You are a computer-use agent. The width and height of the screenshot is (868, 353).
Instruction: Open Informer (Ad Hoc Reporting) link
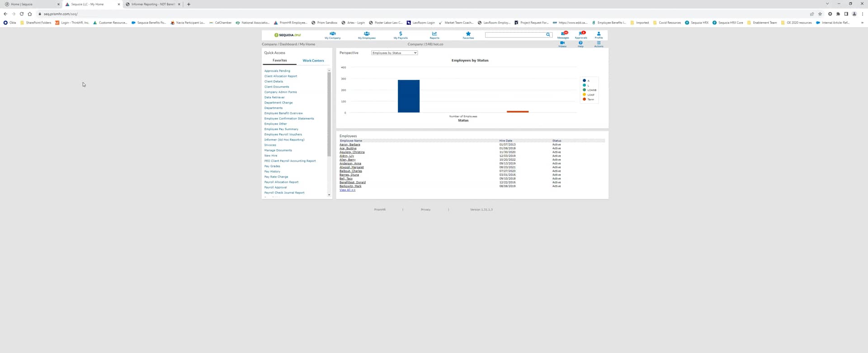pyautogui.click(x=284, y=140)
